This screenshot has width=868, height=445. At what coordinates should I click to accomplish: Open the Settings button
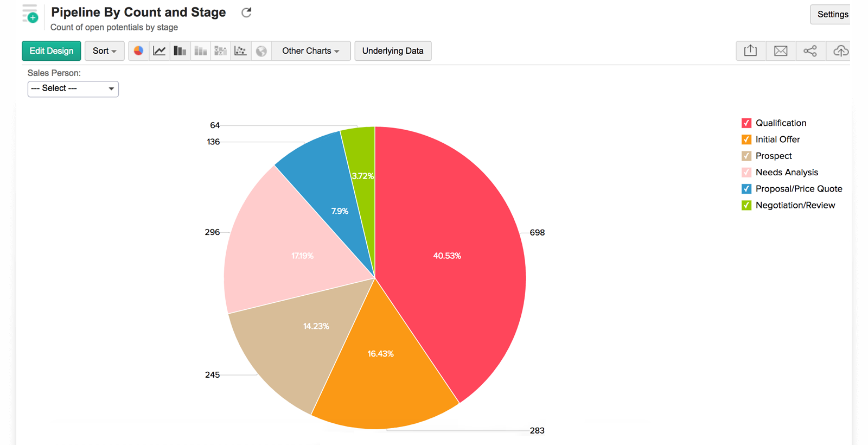tap(832, 15)
